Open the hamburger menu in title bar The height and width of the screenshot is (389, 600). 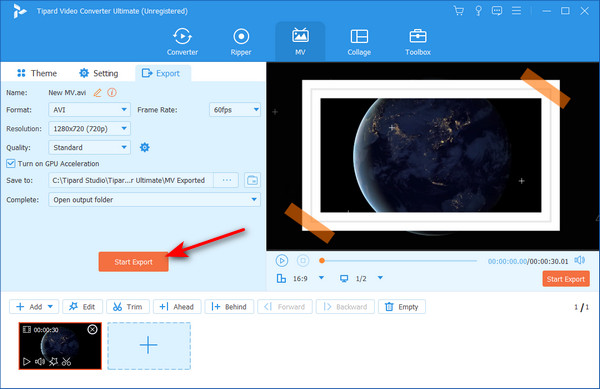(x=517, y=11)
